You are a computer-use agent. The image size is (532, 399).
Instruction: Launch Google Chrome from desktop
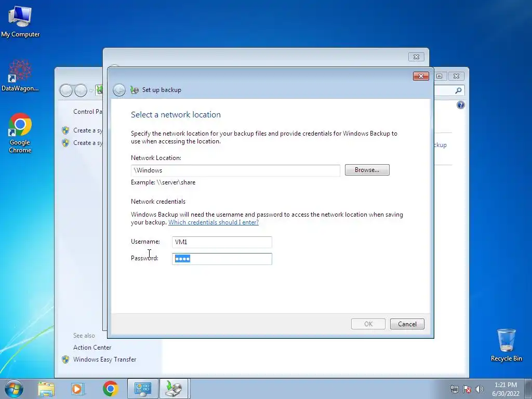tap(20, 132)
